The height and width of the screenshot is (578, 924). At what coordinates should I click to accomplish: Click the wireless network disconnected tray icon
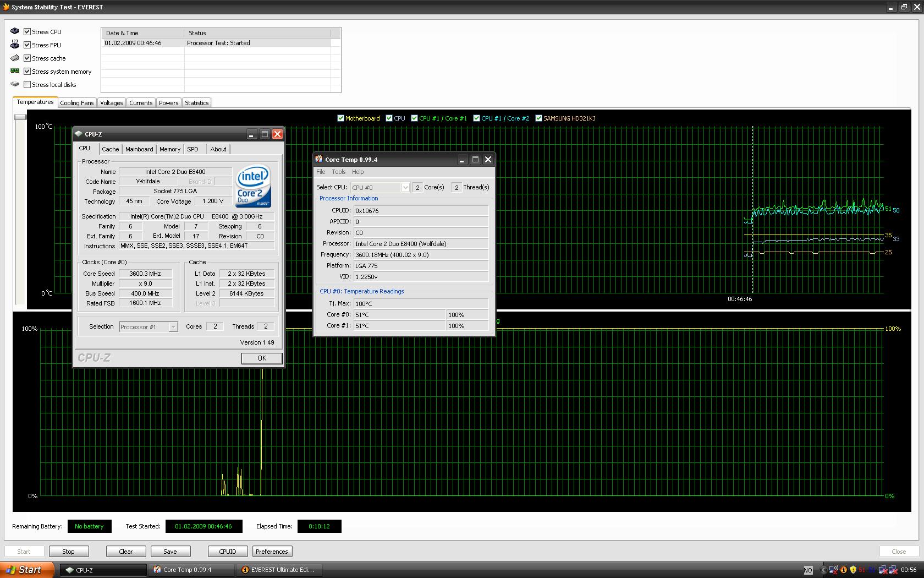[x=834, y=570]
